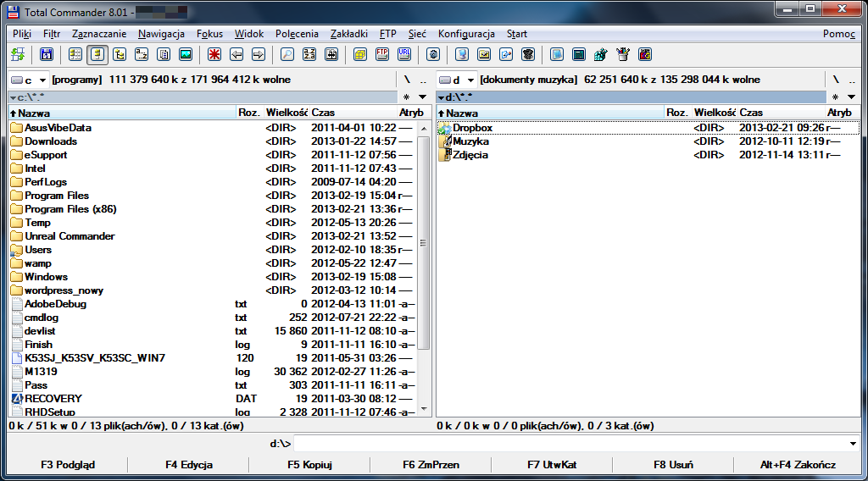Open the Pomoc menu
Screen dimensions: 868x481
[838, 34]
